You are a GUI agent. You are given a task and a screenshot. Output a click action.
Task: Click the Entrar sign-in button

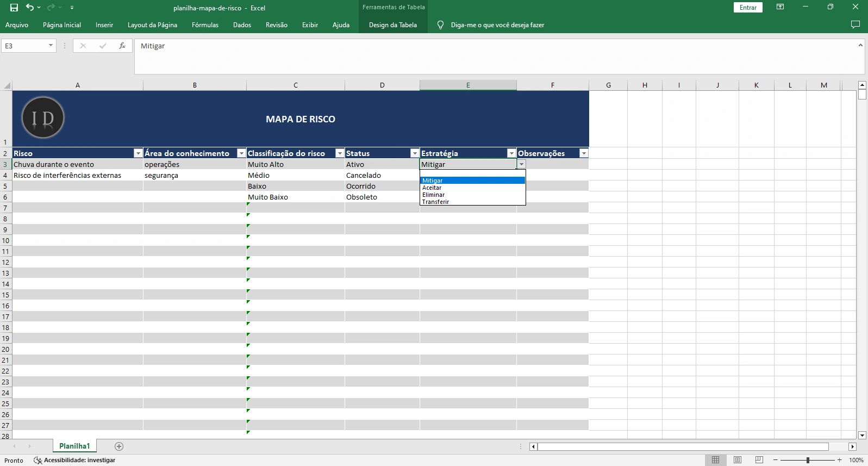click(x=748, y=8)
